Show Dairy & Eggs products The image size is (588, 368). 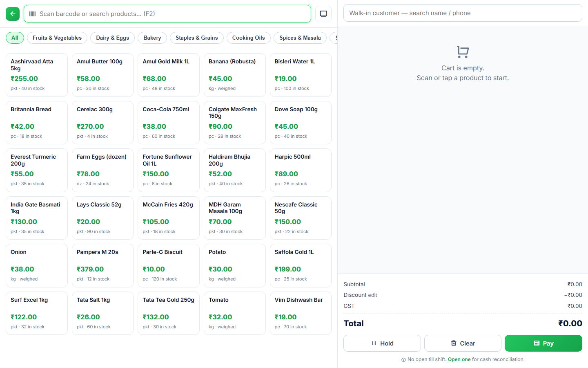(112, 38)
